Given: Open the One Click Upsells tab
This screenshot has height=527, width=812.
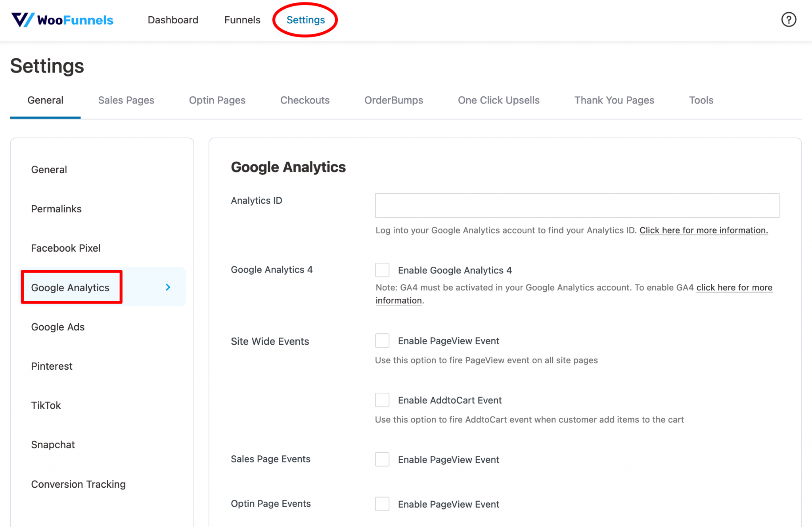Looking at the screenshot, I should click(x=499, y=100).
